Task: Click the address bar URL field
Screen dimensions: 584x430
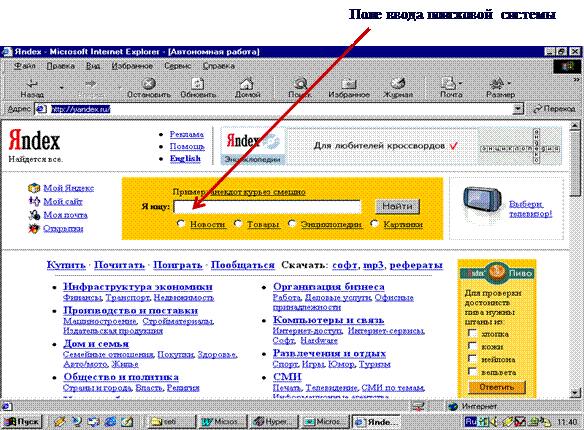Action: point(280,109)
